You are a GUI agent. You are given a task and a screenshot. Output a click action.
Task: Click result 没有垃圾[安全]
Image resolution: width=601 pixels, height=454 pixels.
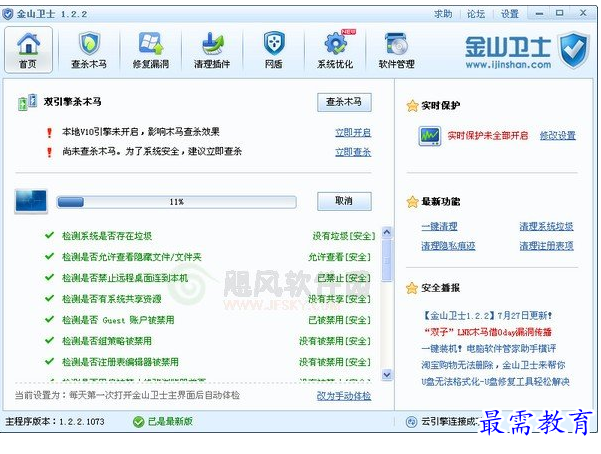coord(344,236)
